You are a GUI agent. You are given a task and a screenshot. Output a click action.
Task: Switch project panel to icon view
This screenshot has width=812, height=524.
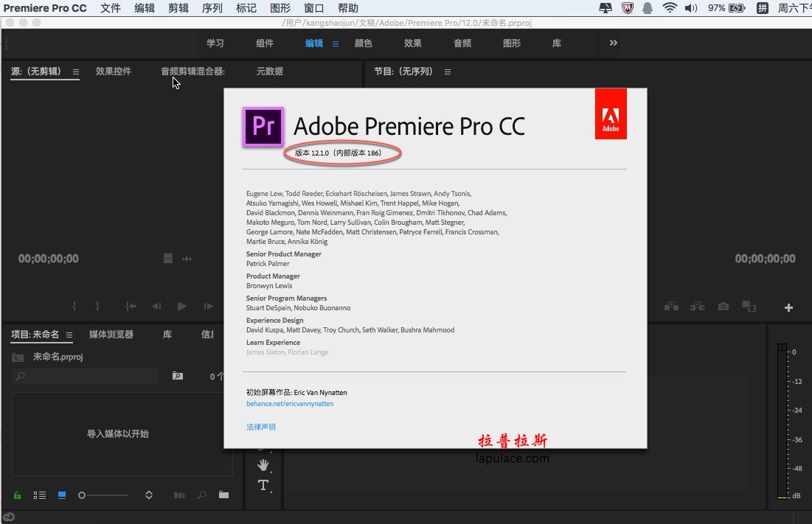(62, 495)
